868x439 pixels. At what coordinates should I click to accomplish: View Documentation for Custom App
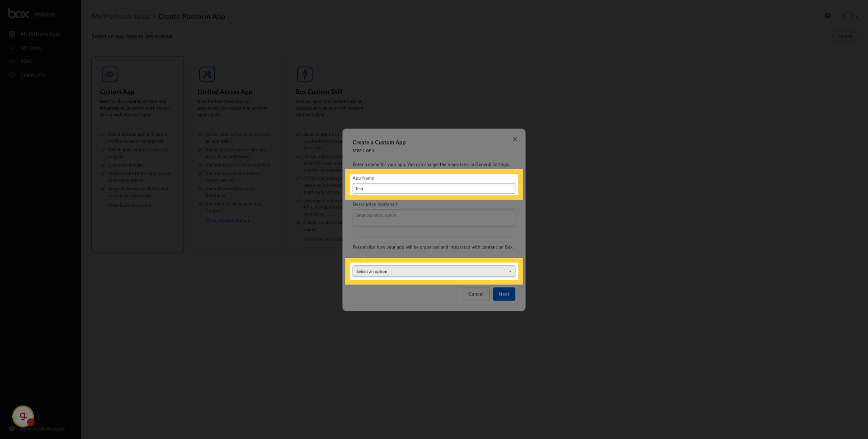(x=130, y=205)
